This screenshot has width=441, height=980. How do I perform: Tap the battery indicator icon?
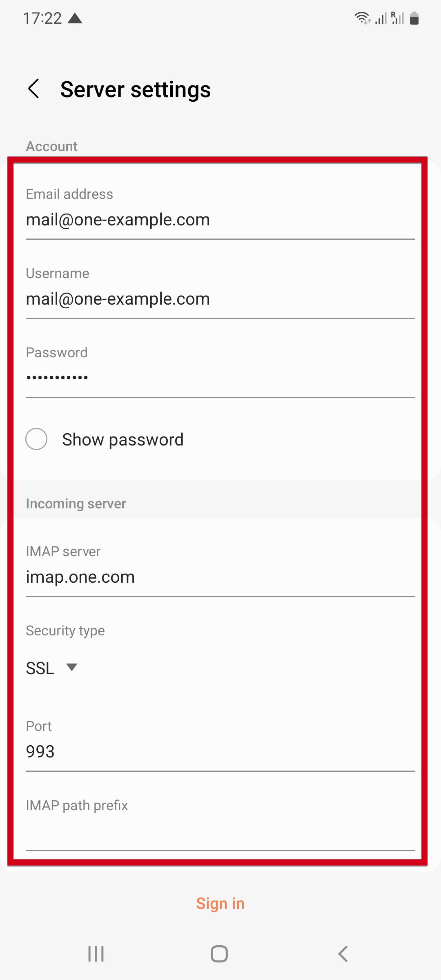point(414,18)
